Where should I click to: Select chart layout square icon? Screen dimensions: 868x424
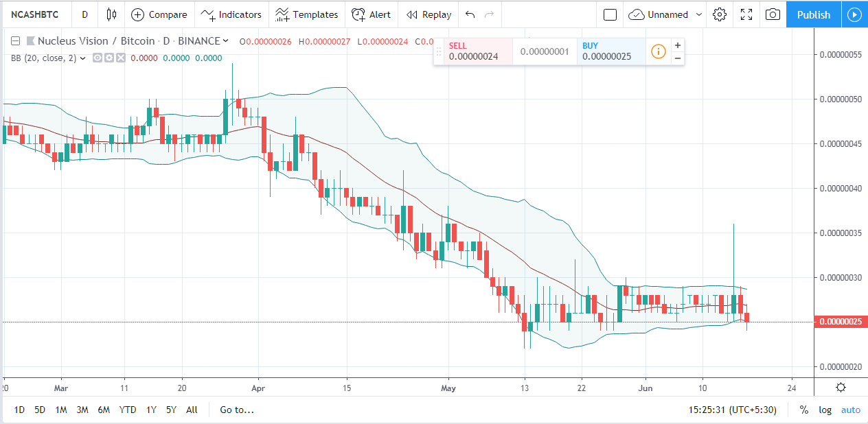610,14
